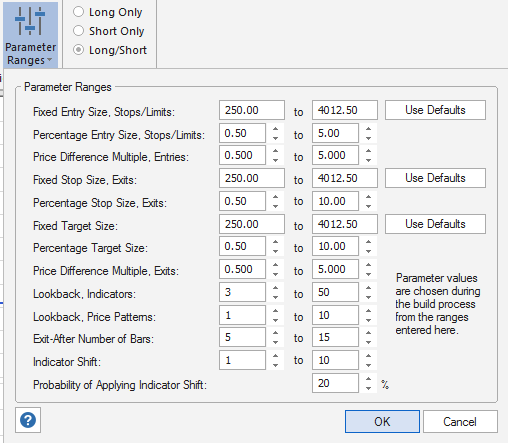Click the blue help question mark icon

pos(28,420)
